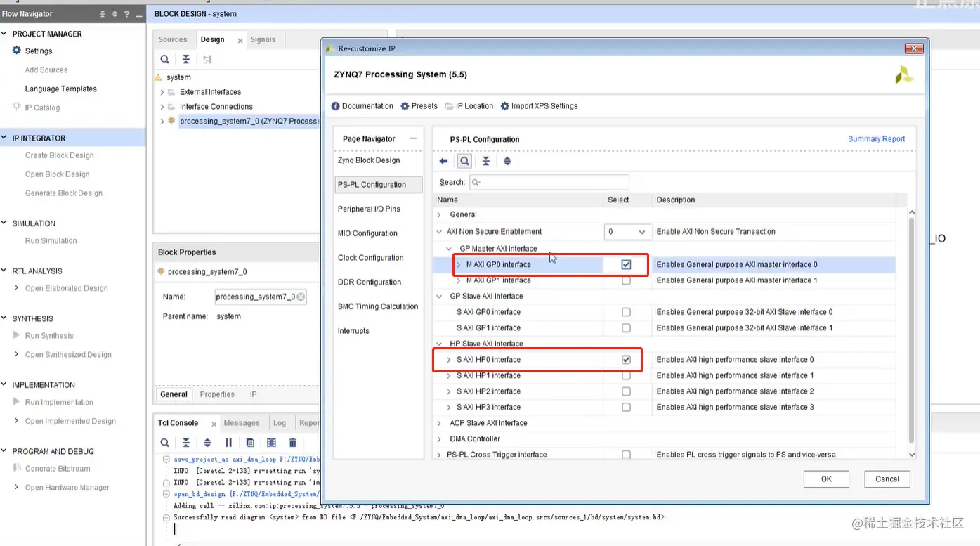Screen dimensions: 980x546
Task: Uncheck the S AXI HP0 interface checkbox
Action: click(x=626, y=360)
